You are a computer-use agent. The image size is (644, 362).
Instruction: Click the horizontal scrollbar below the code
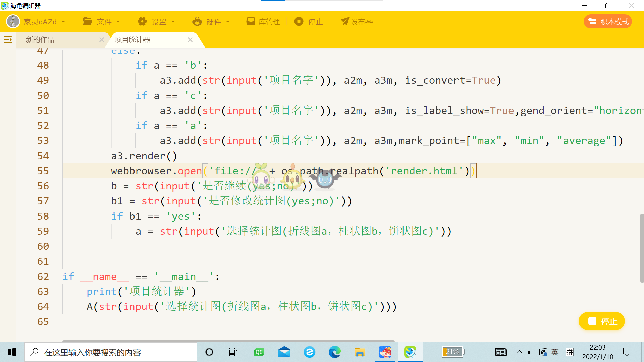(228, 341)
